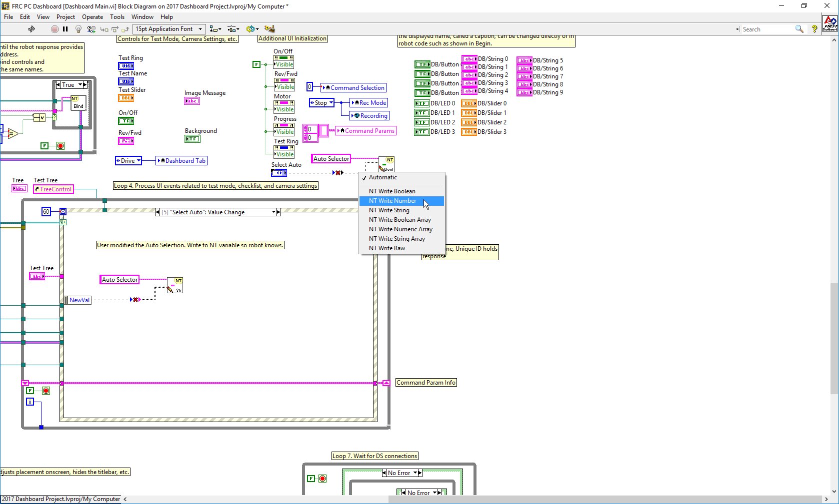Image resolution: width=839 pixels, height=504 pixels.
Task: Select NT Write String menu entry
Action: [402, 210]
